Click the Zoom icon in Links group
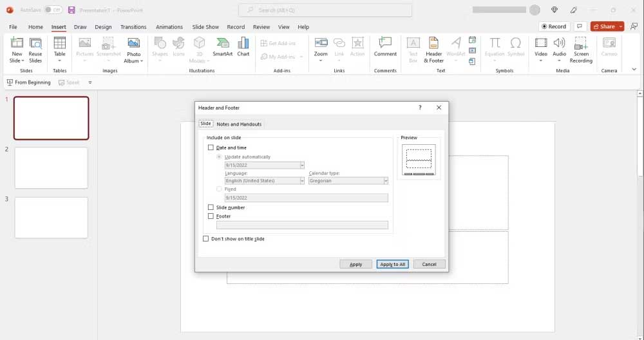Screen dimensions: 644x340 (321, 46)
